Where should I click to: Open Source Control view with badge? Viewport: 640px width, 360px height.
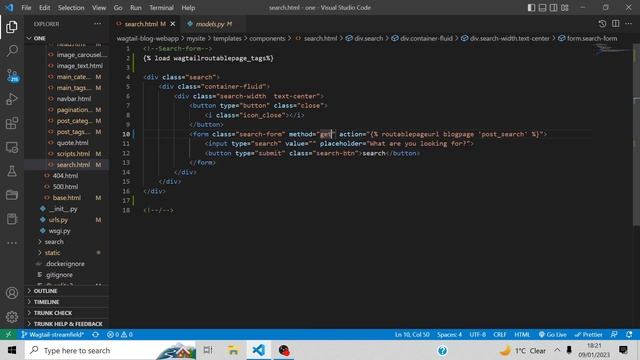(12, 75)
